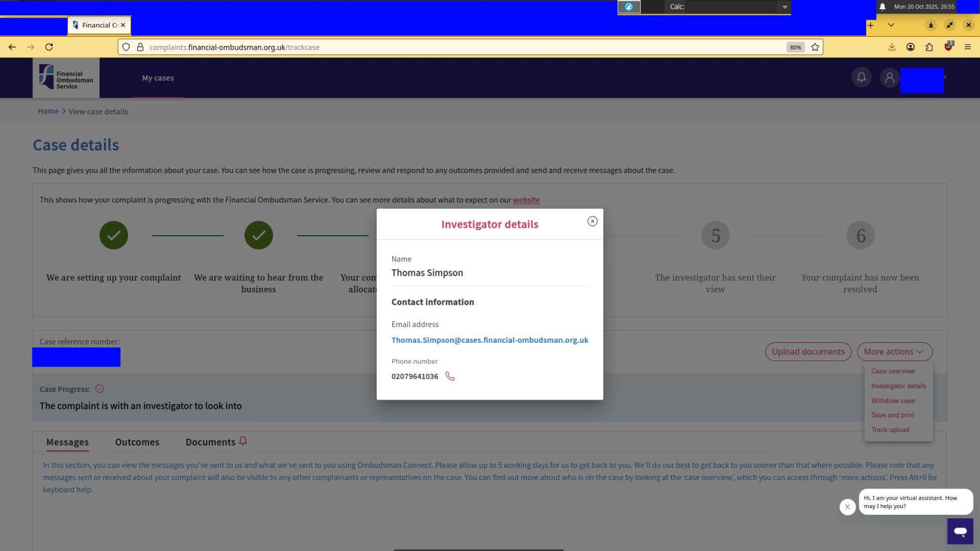Switch to the Outcomes tab
Screen dimensions: 980x551
tap(137, 442)
